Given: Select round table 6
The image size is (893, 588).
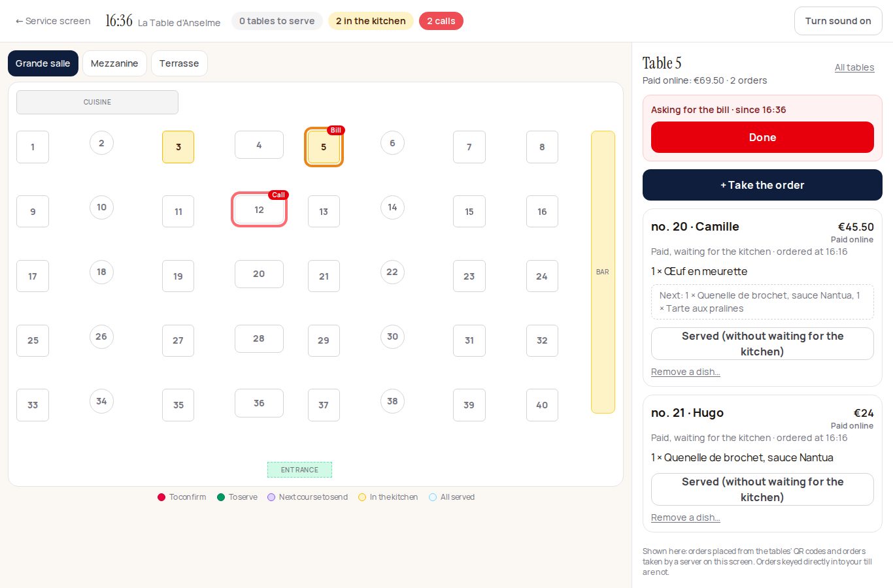Looking at the screenshot, I should pos(392,143).
